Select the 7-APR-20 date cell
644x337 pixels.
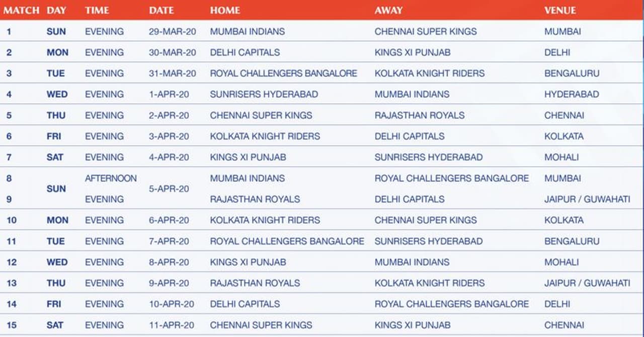click(x=169, y=241)
